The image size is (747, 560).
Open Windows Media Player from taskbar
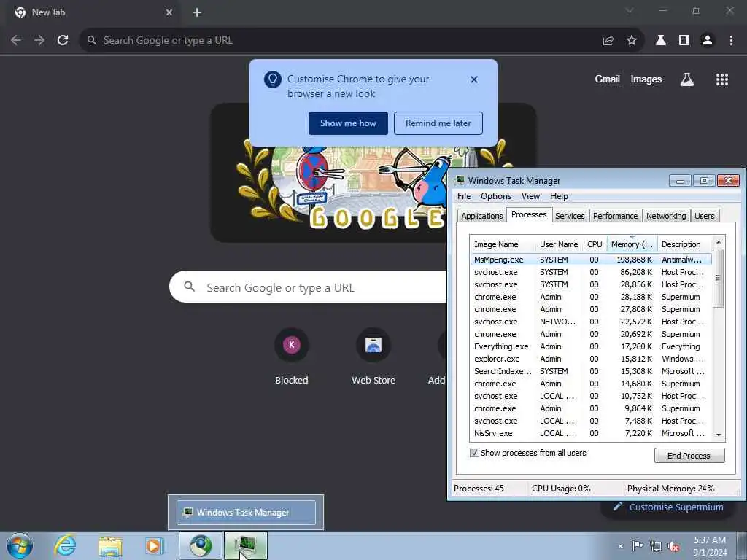[155, 545]
